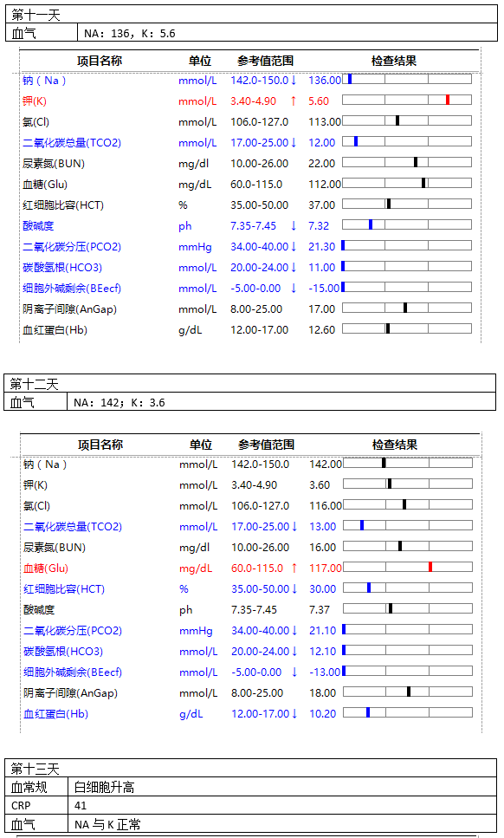Select the HCT result 30.00
The width and height of the screenshot is (504, 838).
coord(323,589)
